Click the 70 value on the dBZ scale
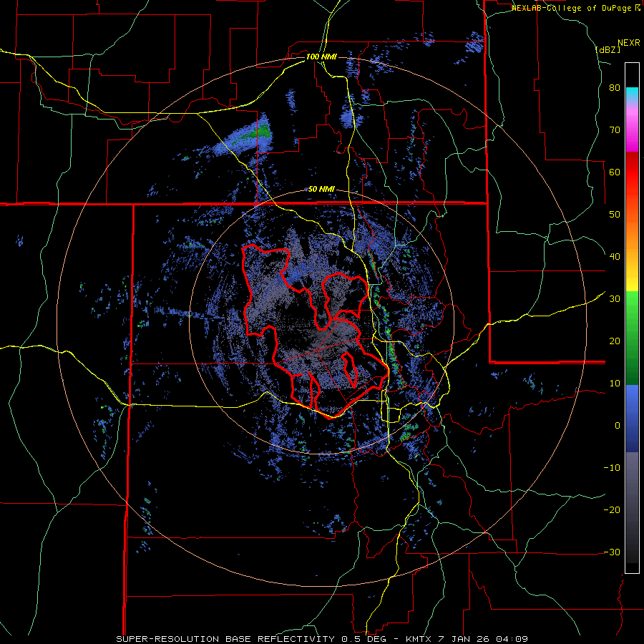This screenshot has width=644, height=644. pos(615,130)
